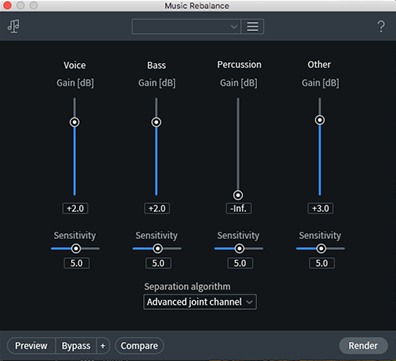The height and width of the screenshot is (361, 396).
Task: Expand the empty preset dropdown
Action: pos(187,27)
